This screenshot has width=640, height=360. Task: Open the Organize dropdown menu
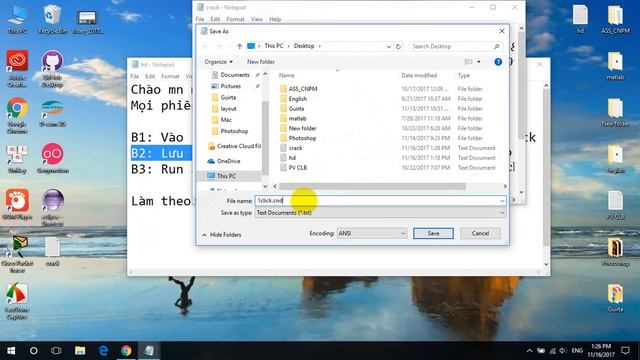tap(218, 62)
